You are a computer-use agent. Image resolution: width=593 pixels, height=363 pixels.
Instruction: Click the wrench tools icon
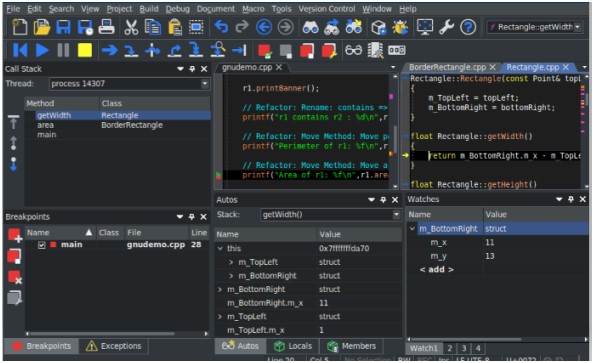point(447,27)
